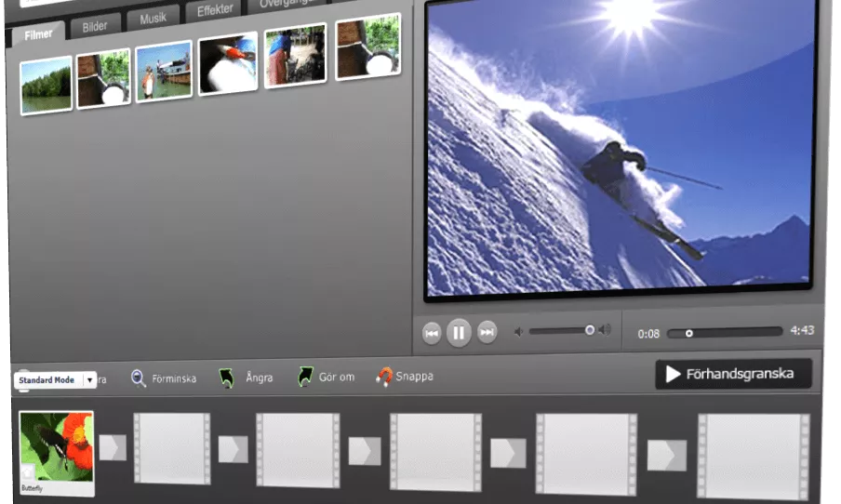Mute audio via the small speaker icon
Image resolution: width=841 pixels, height=504 pixels.
(x=518, y=332)
